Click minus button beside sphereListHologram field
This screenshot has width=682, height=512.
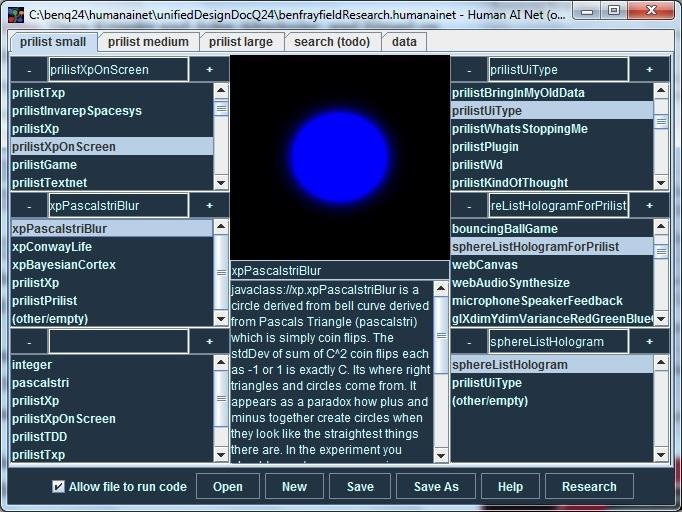(469, 342)
